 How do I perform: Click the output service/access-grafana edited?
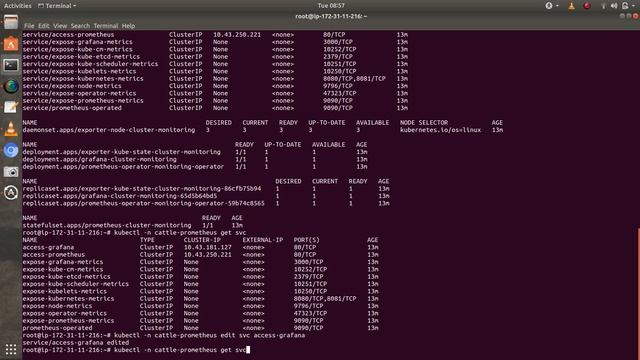click(76, 343)
